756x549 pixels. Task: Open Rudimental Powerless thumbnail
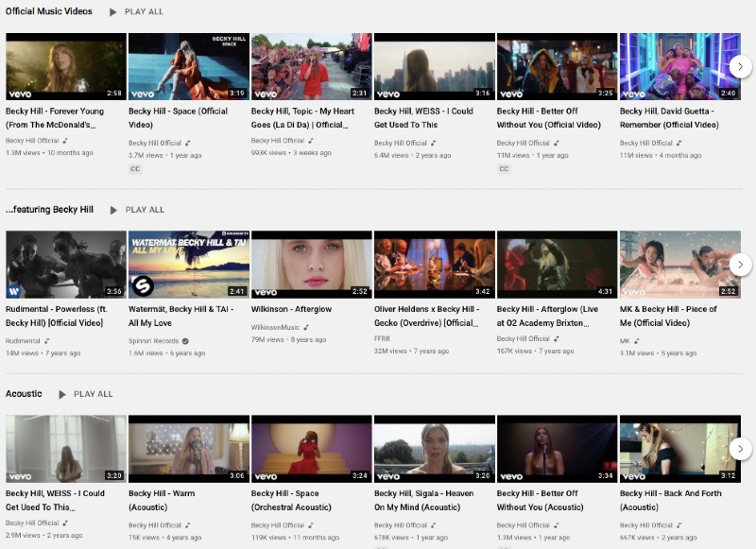[x=66, y=265]
